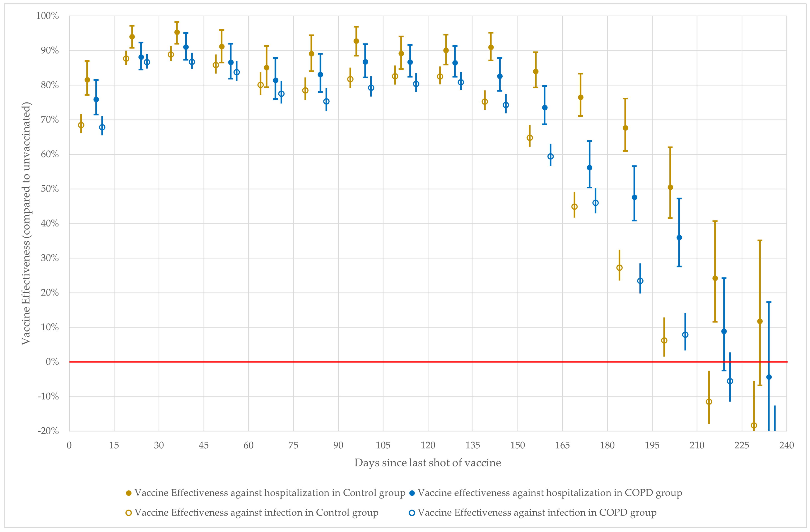Click the 50% y-axis tick label

[x=50, y=189]
